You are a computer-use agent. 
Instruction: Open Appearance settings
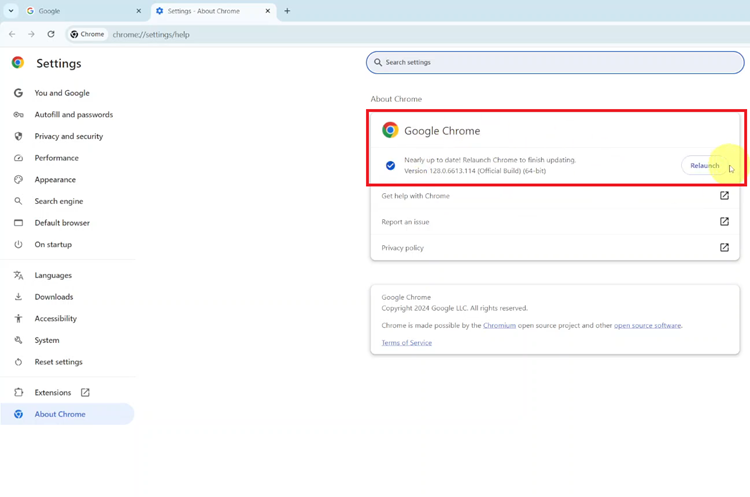coord(55,179)
